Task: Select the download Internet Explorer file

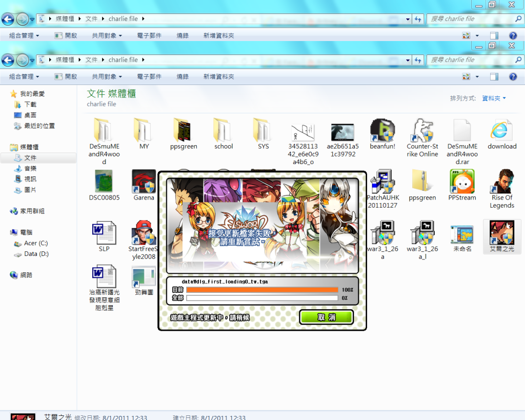Action: pyautogui.click(x=502, y=134)
